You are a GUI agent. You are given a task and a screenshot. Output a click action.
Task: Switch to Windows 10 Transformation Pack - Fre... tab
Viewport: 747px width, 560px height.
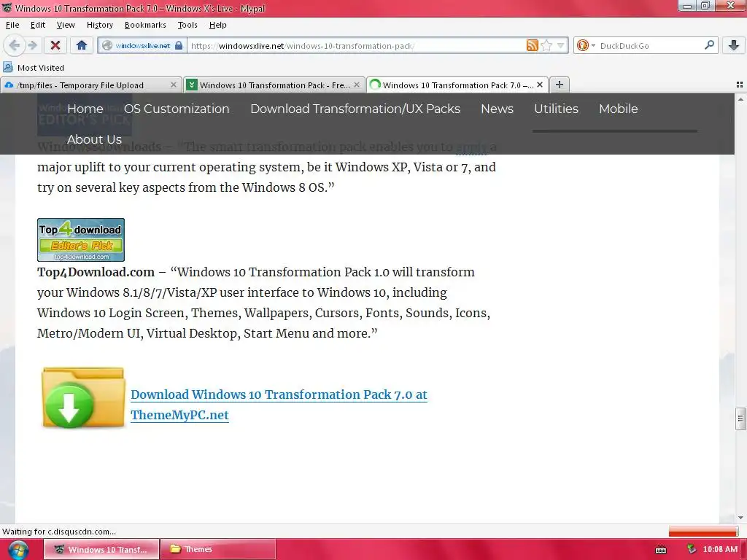point(274,85)
